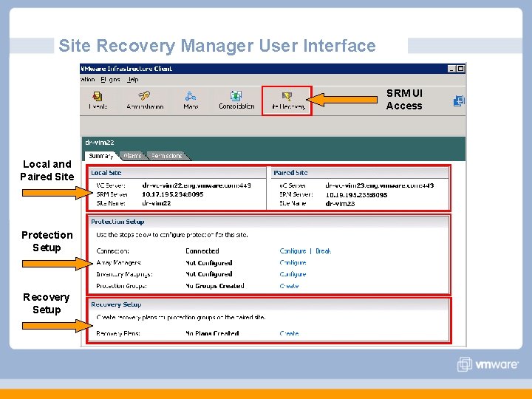
Task: Click No Groups Created status text
Action: [x=215, y=286]
